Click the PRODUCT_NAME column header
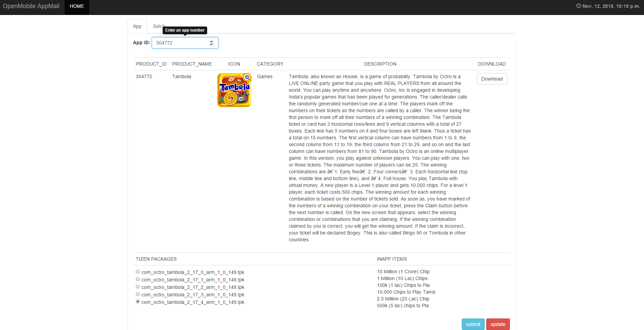644x330 pixels. click(192, 64)
